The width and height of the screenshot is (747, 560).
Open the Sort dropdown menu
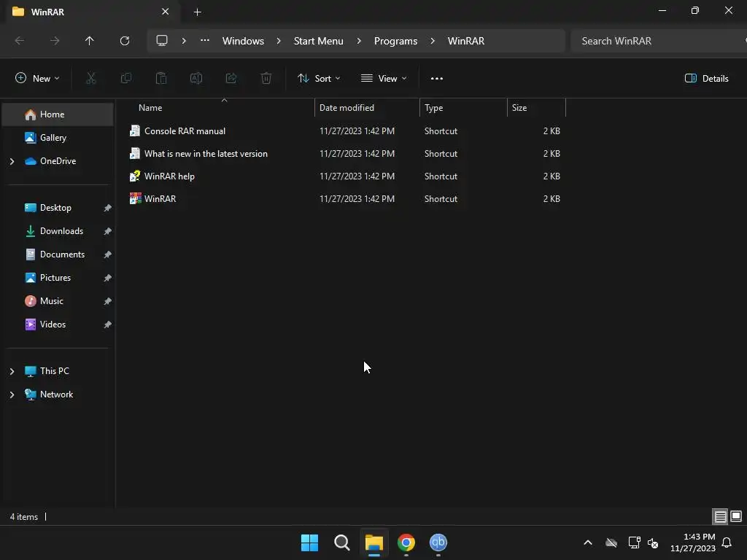(319, 78)
